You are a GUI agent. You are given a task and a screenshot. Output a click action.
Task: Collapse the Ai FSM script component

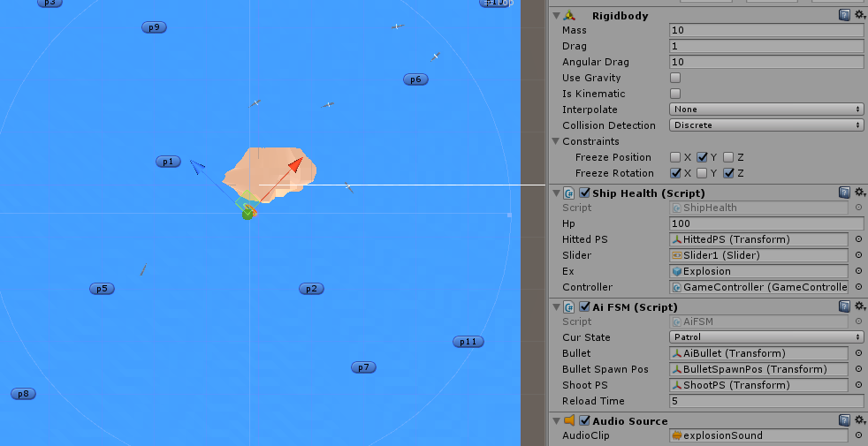tap(556, 306)
